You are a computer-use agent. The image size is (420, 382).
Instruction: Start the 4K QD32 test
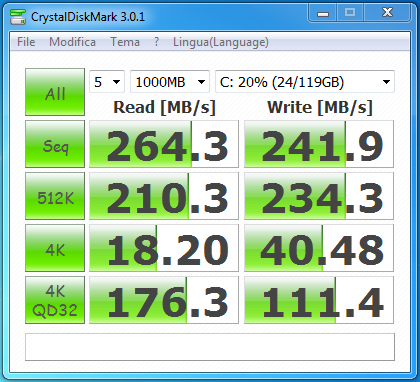tap(55, 300)
